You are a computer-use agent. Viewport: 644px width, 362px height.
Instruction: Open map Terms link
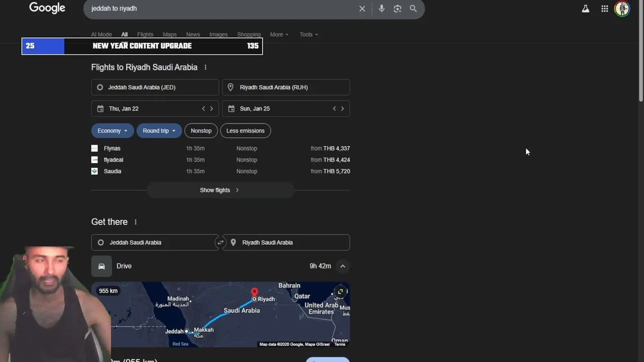pos(340,344)
